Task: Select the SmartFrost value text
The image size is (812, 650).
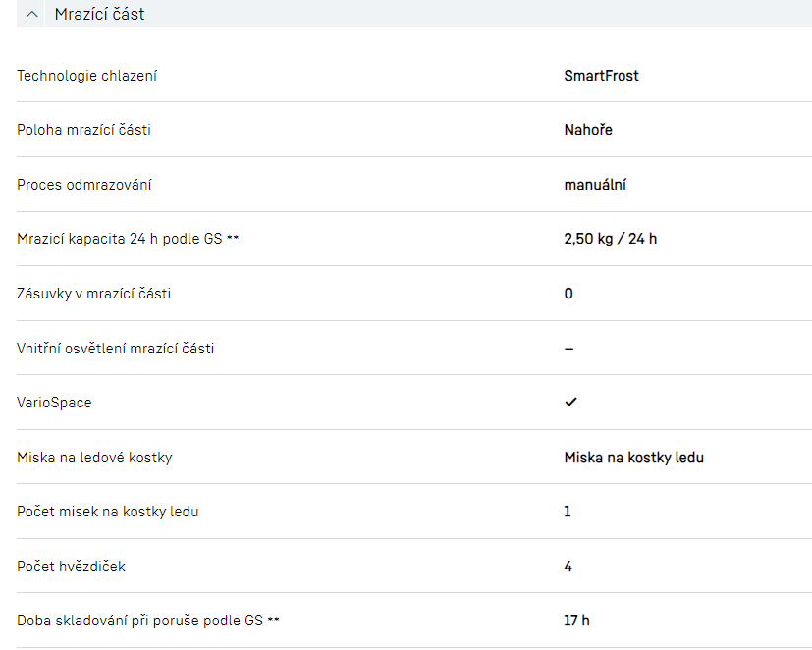Action: click(601, 76)
